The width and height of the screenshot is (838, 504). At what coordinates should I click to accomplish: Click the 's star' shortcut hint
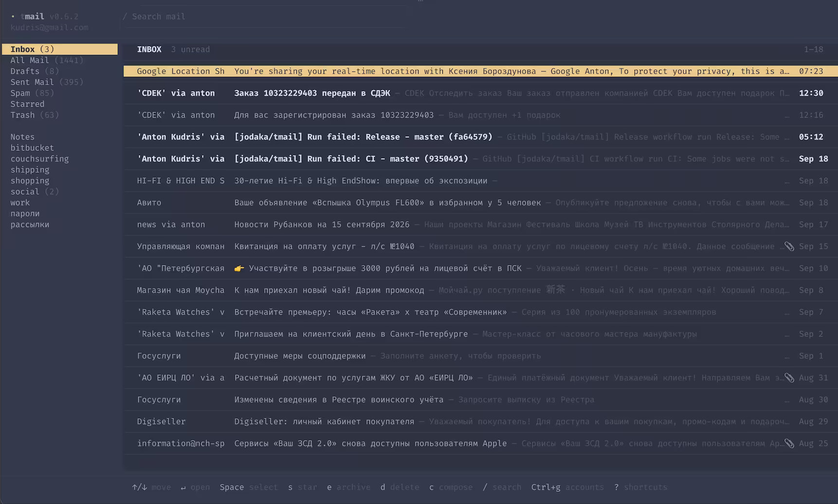(302, 487)
